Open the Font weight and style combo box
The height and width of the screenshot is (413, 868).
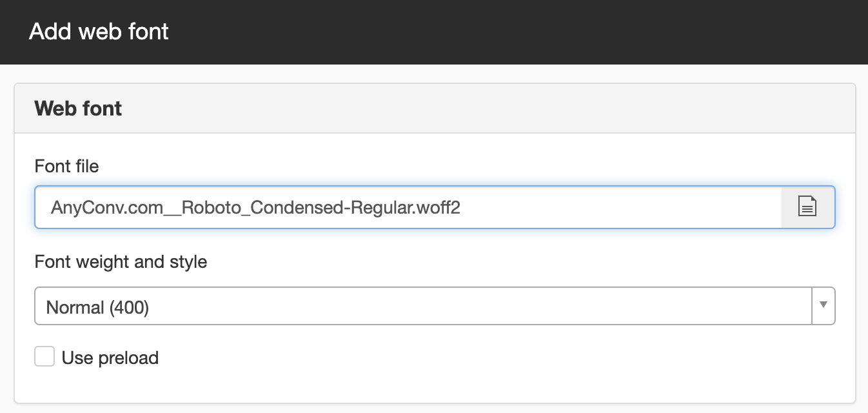pos(435,306)
